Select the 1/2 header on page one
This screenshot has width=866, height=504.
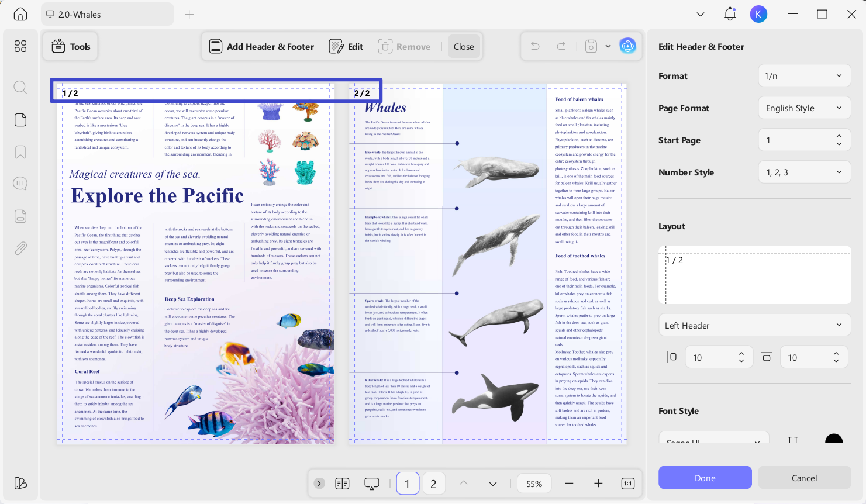click(70, 94)
